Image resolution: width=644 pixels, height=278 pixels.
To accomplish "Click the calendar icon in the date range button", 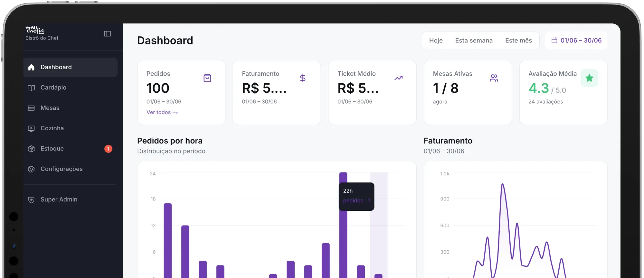I will pos(554,40).
